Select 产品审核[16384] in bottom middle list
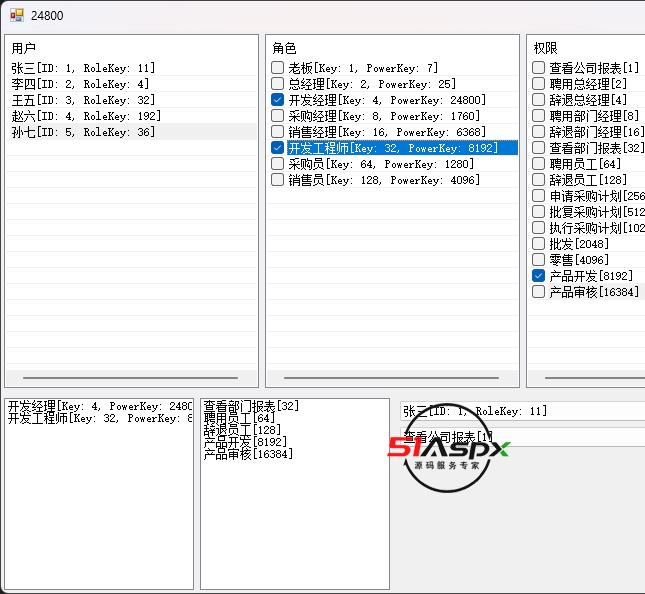Viewport: 645px width, 594px height. pyautogui.click(x=248, y=454)
